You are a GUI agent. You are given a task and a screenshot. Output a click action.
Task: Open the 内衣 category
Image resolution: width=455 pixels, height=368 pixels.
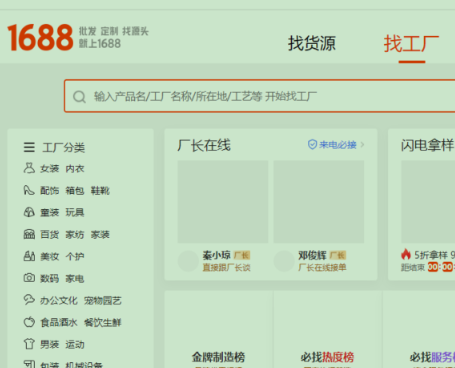[x=75, y=169]
